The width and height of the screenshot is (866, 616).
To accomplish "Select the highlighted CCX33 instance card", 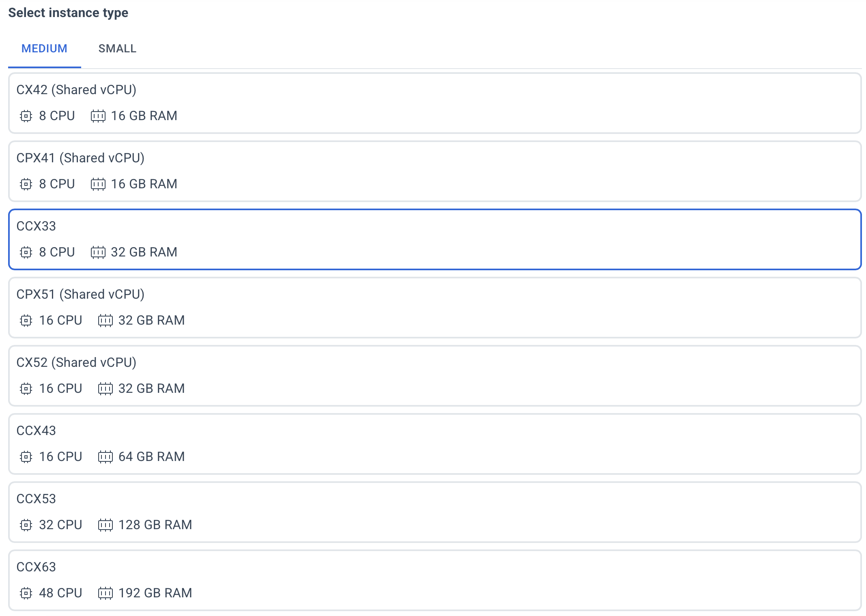I will click(x=435, y=239).
